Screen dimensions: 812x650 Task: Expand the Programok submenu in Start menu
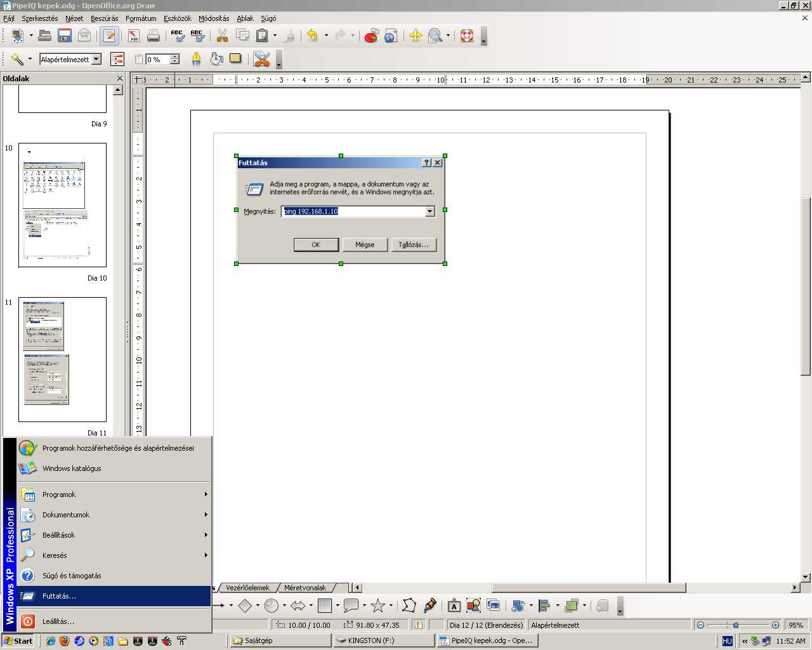point(114,494)
